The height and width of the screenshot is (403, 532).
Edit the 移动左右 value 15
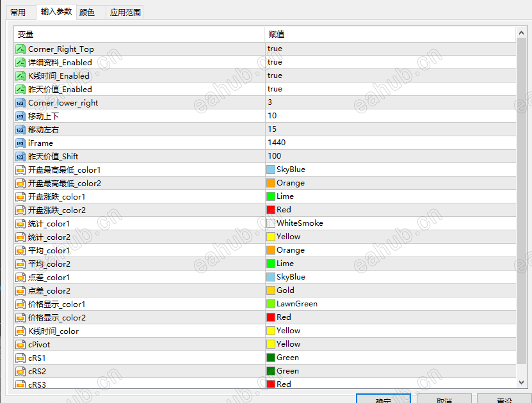[x=272, y=129]
